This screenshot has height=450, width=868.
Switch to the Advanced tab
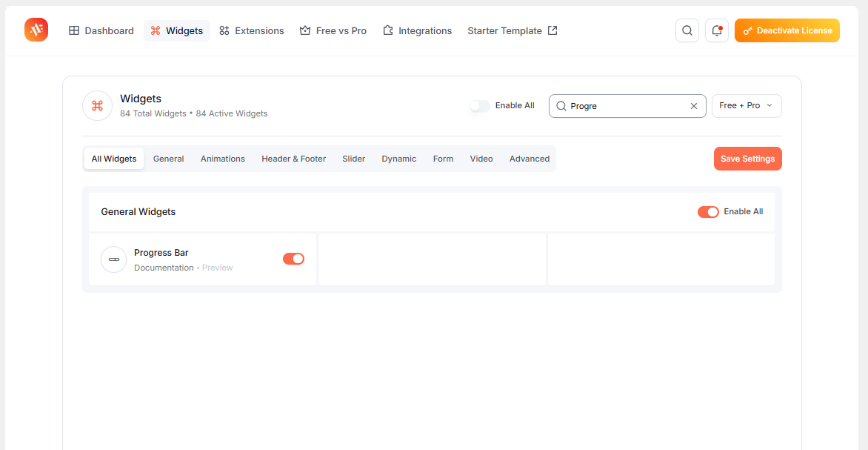point(530,159)
